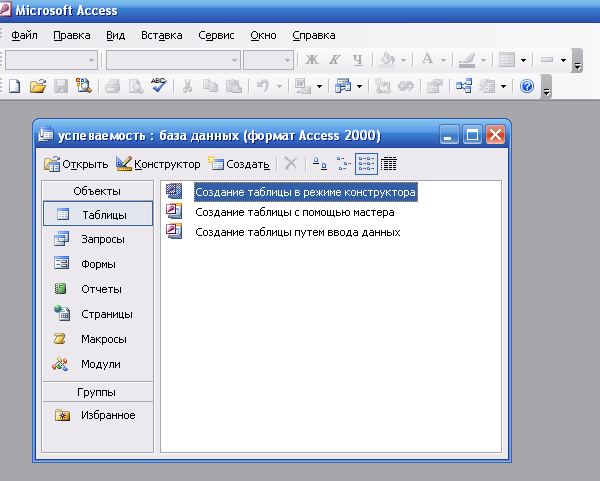This screenshot has height=481, width=600.
Task: Open a file with folder icon
Action: click(x=38, y=86)
